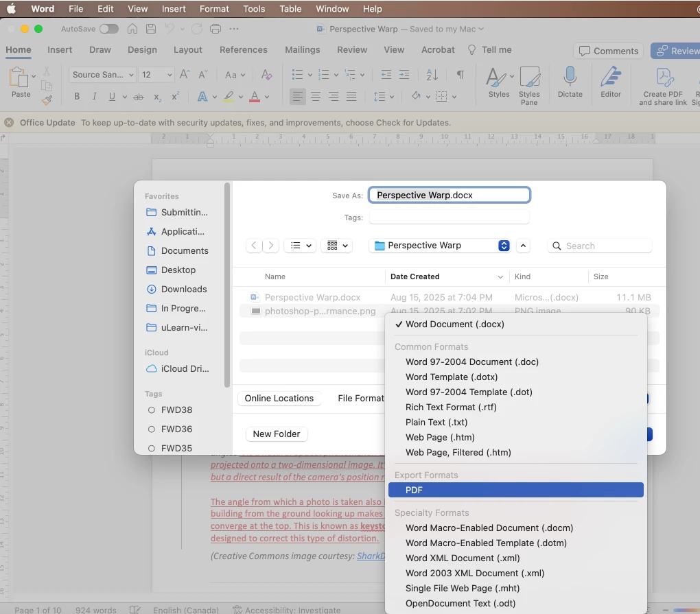Viewport: 700px width, 614px height.
Task: Increase paragraph indent
Action: coord(404,75)
